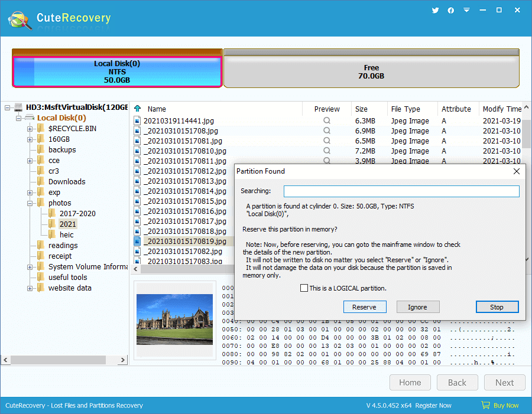Open the title bar dropdown menu icon
The image size is (532, 414).
466,10
